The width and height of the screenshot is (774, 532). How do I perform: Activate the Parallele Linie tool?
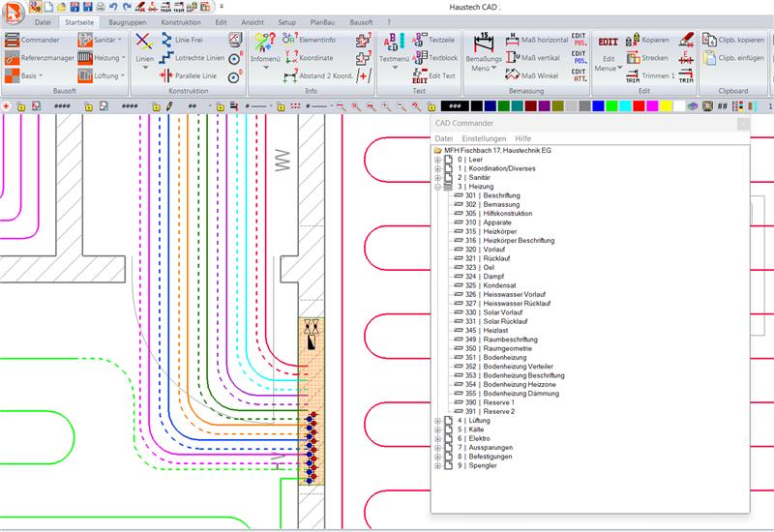(193, 74)
